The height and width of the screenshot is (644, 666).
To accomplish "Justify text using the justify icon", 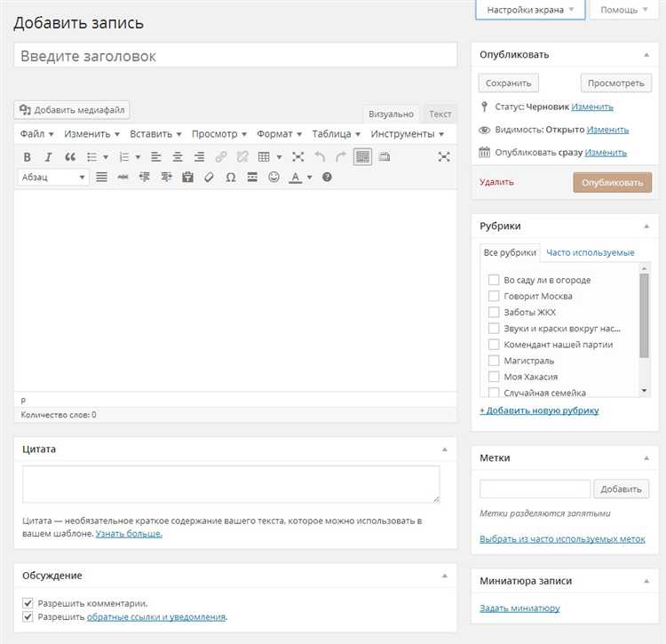I will (x=101, y=177).
